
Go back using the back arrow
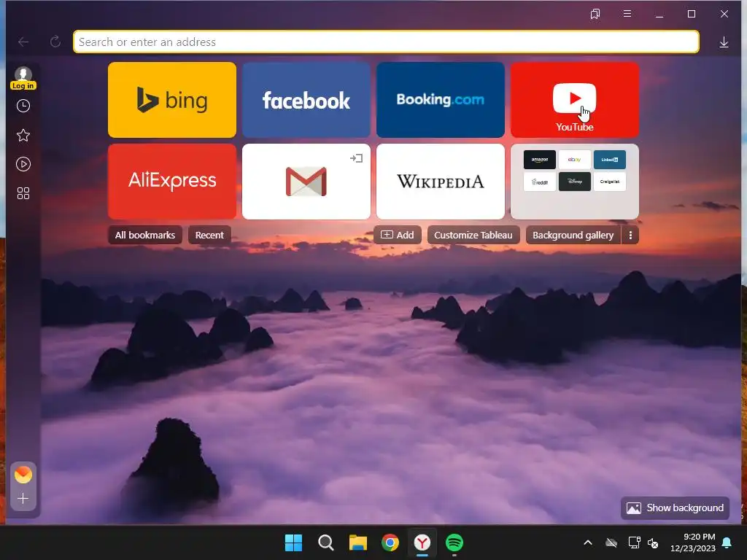pyautogui.click(x=23, y=42)
